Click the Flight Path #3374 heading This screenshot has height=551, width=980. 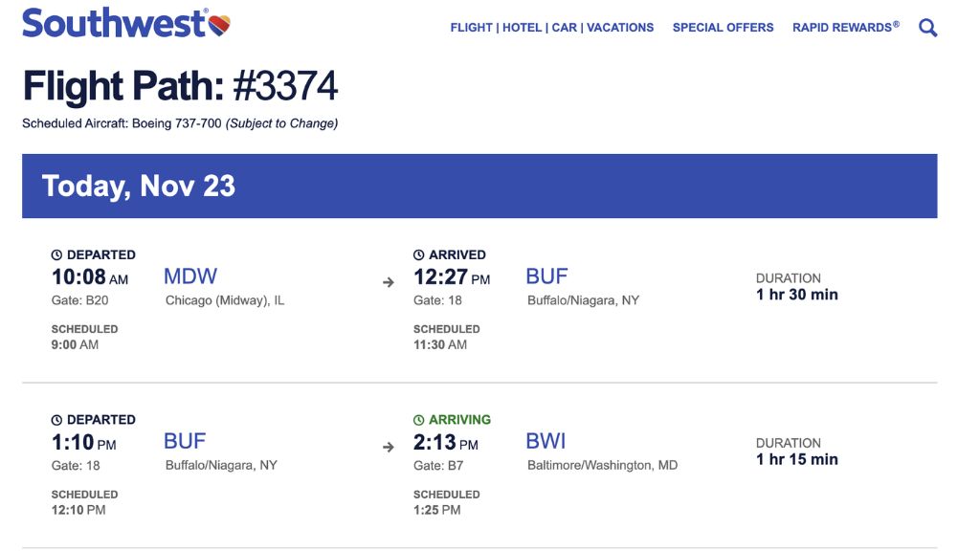(x=182, y=86)
